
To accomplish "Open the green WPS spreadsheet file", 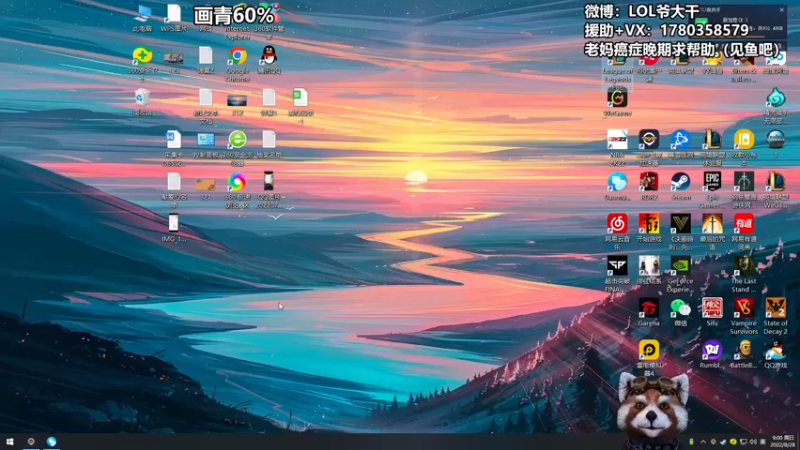I will tap(301, 97).
